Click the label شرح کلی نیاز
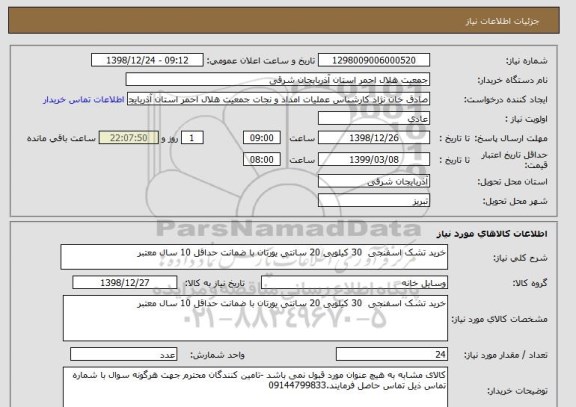The image size is (576, 407). [x=520, y=258]
